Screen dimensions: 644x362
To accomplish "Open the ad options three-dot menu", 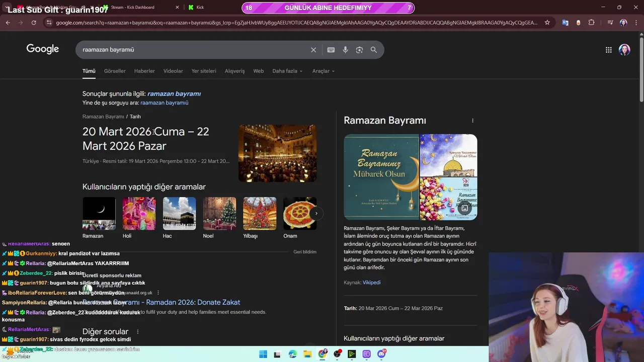I will (158, 293).
